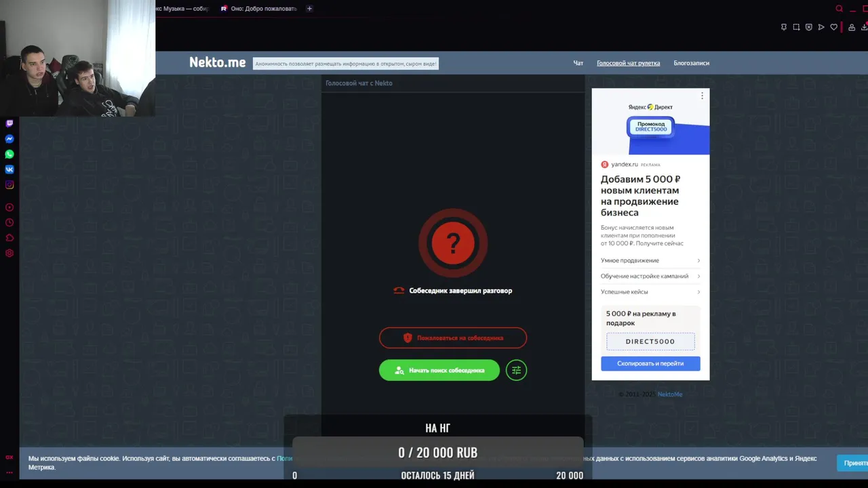This screenshot has width=868, height=488.
Task: Switch to the Яндекс Музыка tab
Action: click(182, 9)
